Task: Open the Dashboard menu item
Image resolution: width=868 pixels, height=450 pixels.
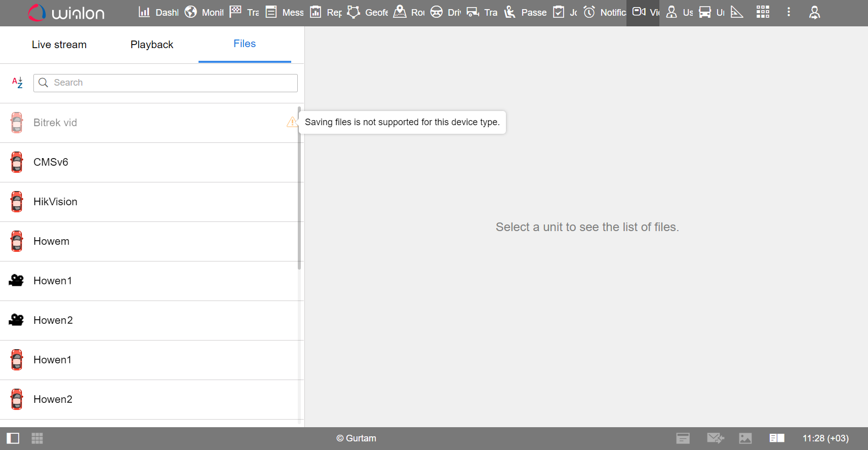Action: tap(158, 12)
